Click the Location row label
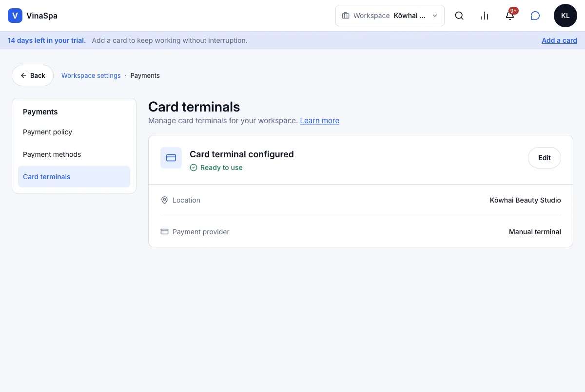Viewport: 585px width, 392px height. (186, 200)
